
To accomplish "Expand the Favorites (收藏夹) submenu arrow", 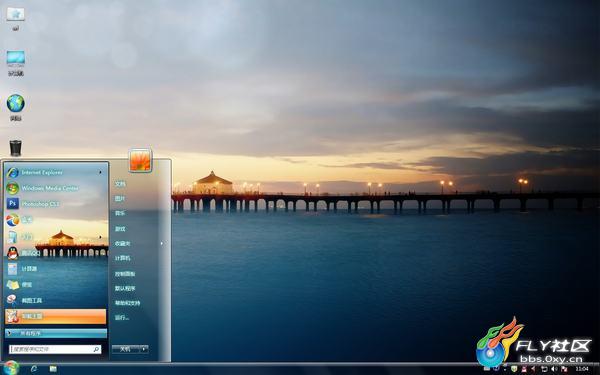I will pos(161,243).
